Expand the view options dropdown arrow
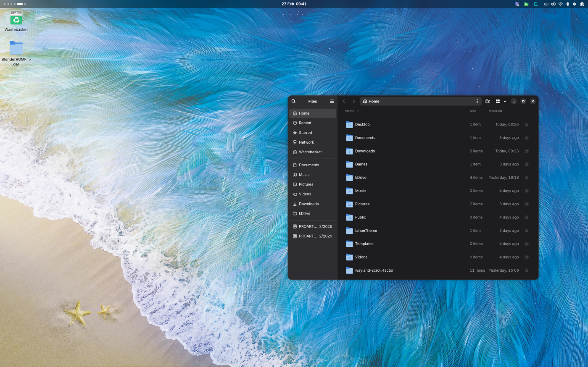Viewport: 588px width, 367px height. (x=505, y=101)
